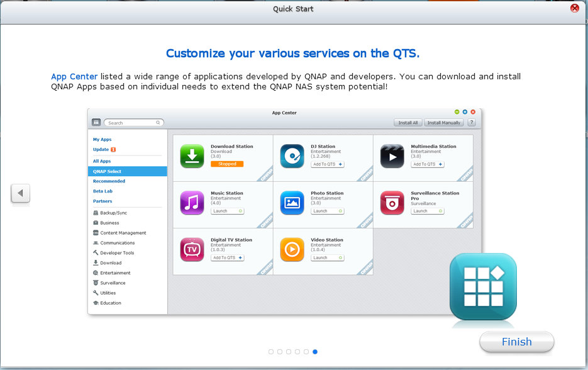
Task: Select the Education category
Action: point(108,303)
